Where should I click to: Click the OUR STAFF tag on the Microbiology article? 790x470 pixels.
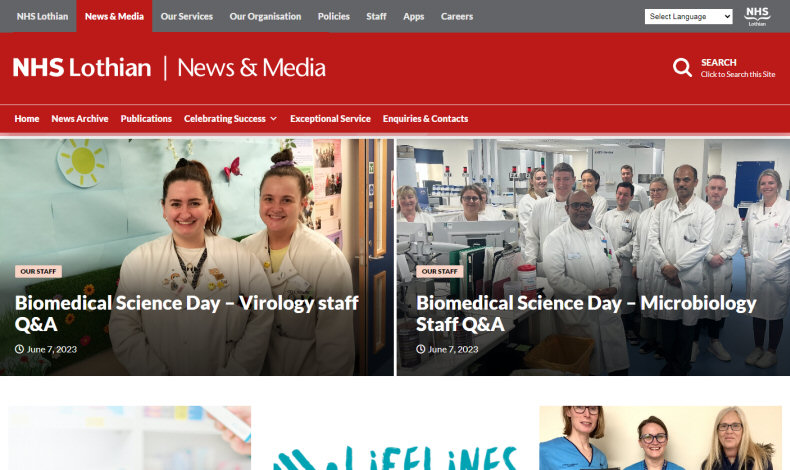click(439, 272)
